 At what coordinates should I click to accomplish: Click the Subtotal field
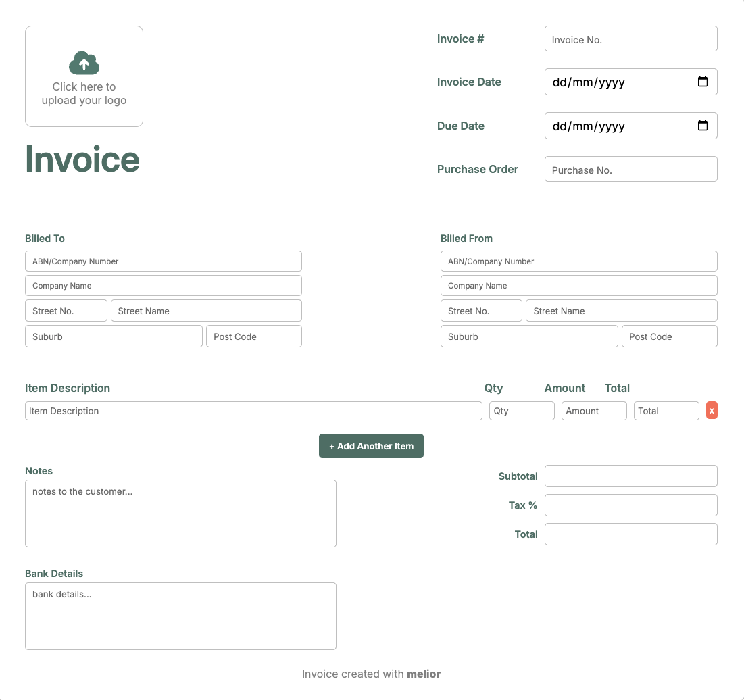[630, 476]
